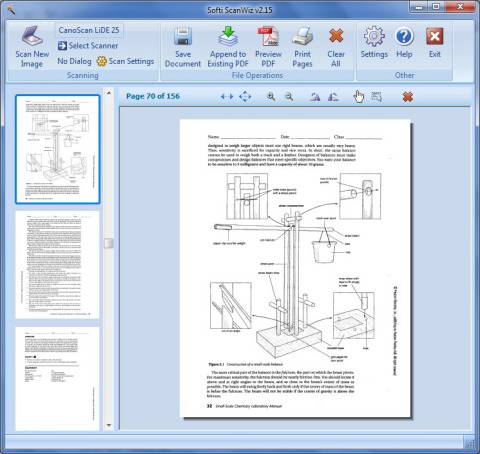The height and width of the screenshot is (454, 480).
Task: Open Scan Settings
Action: (125, 61)
